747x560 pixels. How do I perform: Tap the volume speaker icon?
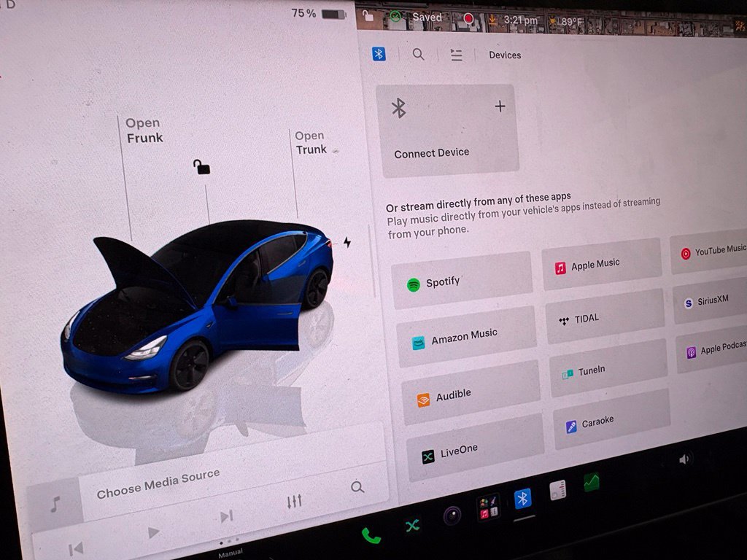(684, 459)
